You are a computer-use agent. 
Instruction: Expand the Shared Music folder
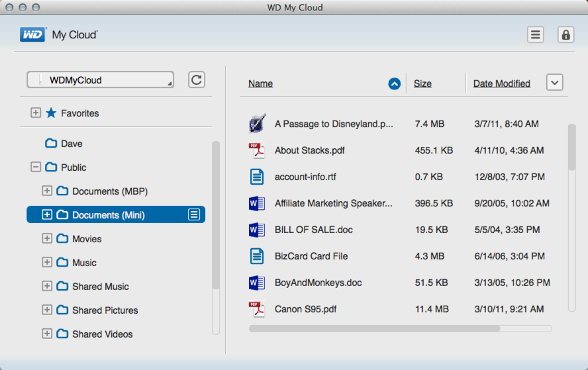pos(47,286)
